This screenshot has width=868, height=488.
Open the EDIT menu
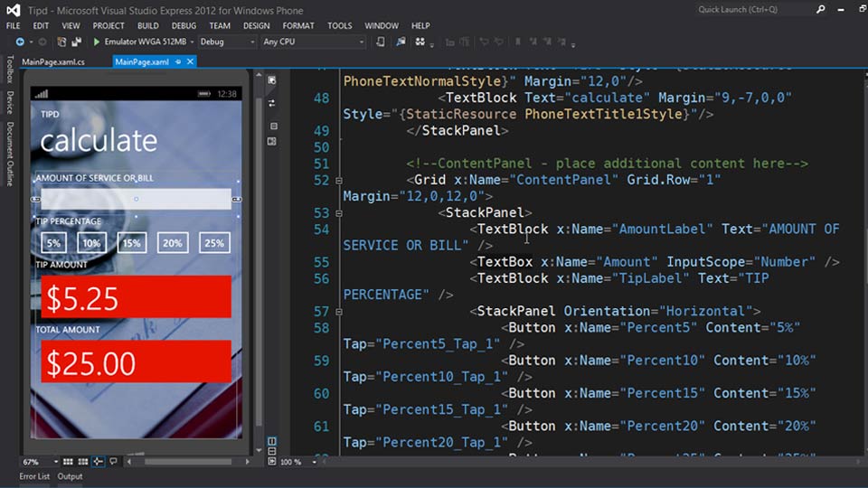tap(41, 25)
